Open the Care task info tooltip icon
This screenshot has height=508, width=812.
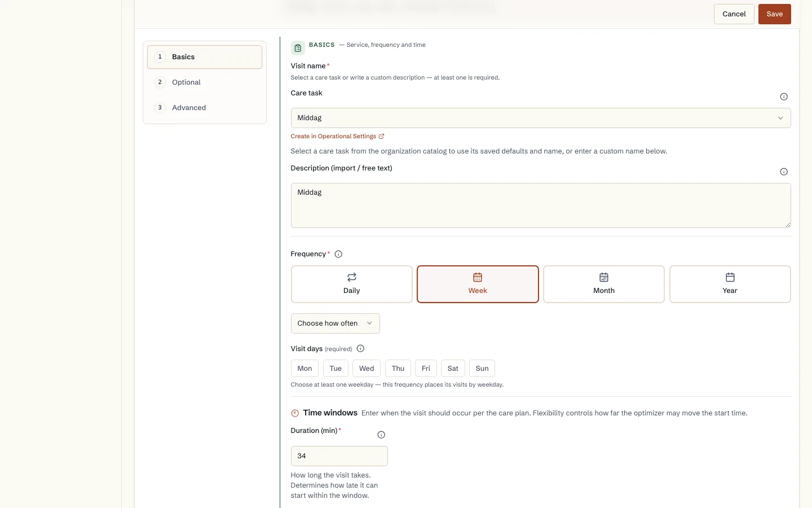tap(784, 97)
